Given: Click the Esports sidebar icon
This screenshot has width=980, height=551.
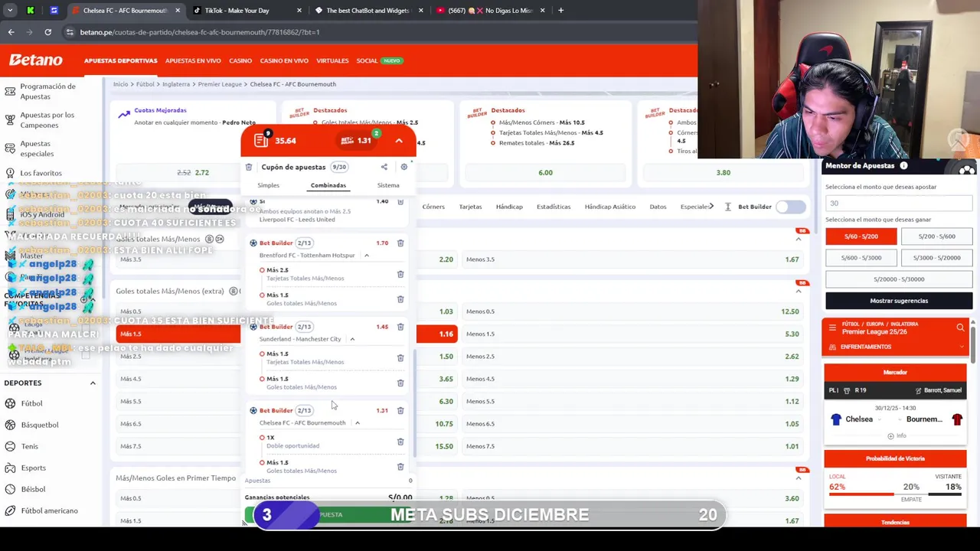Looking at the screenshot, I should click(10, 468).
